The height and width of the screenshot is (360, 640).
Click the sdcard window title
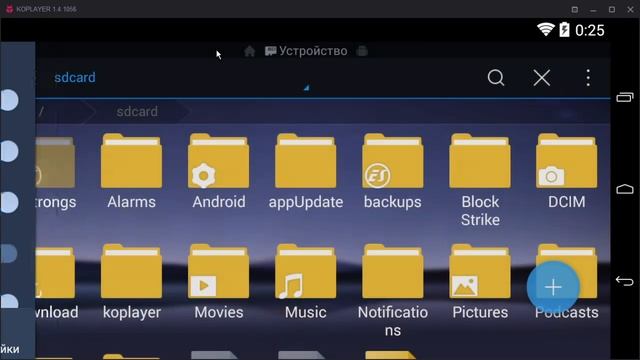[x=75, y=78]
